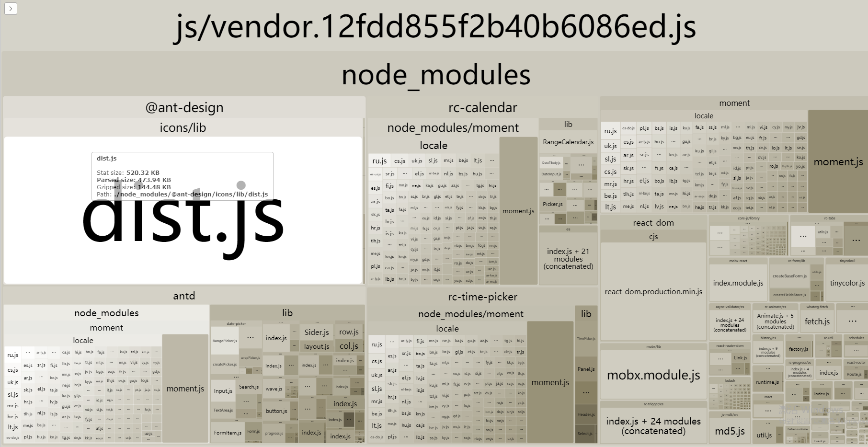Click the factory.js block
The image size is (868, 447).
coord(798,349)
